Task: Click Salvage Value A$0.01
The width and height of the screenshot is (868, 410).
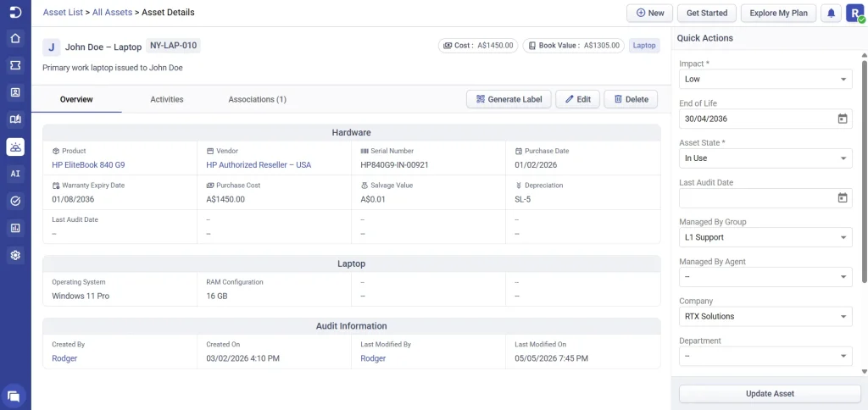Action: [x=373, y=199]
